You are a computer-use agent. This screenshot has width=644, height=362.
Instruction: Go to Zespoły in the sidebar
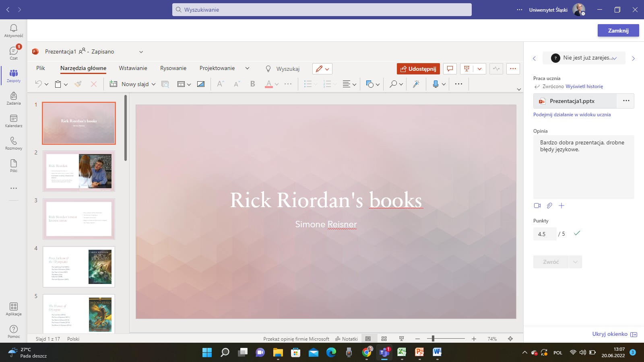[14, 75]
